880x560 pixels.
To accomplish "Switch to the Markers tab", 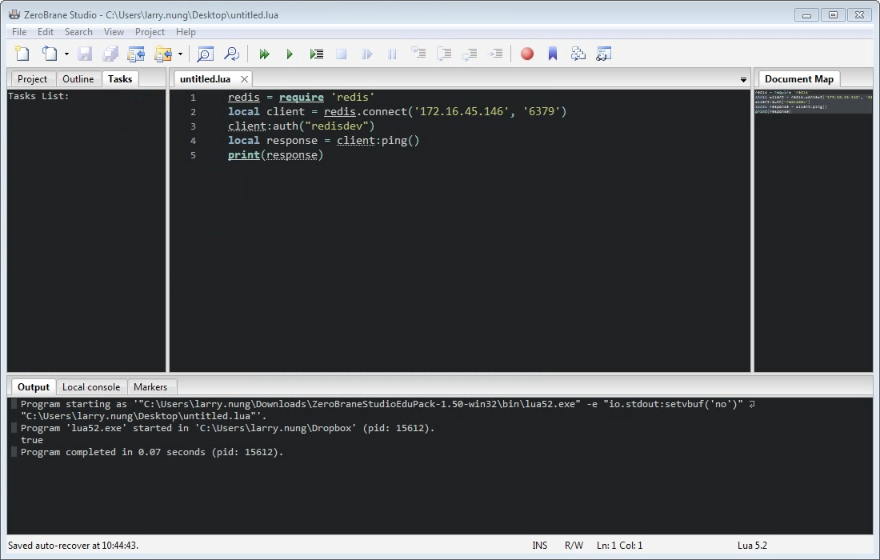I will pyautogui.click(x=150, y=387).
